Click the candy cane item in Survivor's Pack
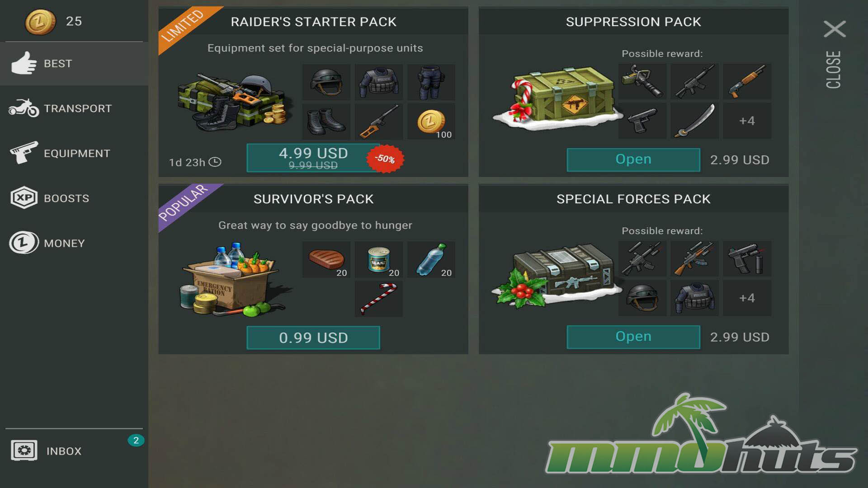868x488 pixels. coord(379,299)
